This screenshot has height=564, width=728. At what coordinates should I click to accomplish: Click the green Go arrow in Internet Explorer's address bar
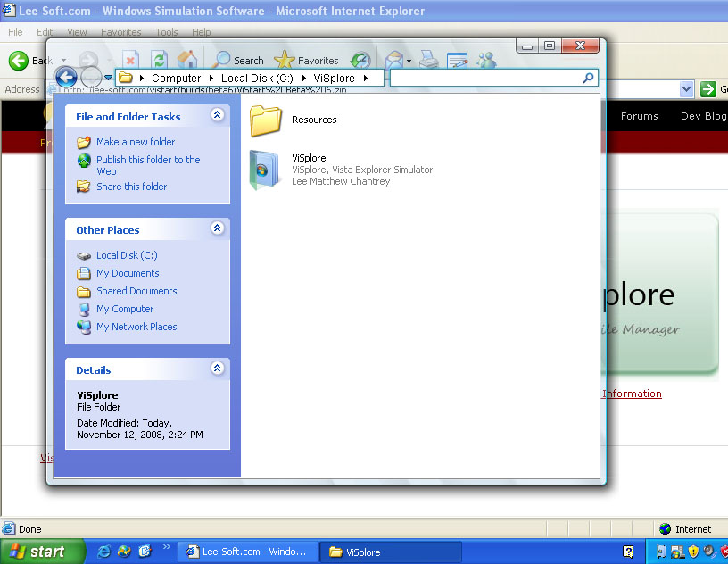pos(708,88)
